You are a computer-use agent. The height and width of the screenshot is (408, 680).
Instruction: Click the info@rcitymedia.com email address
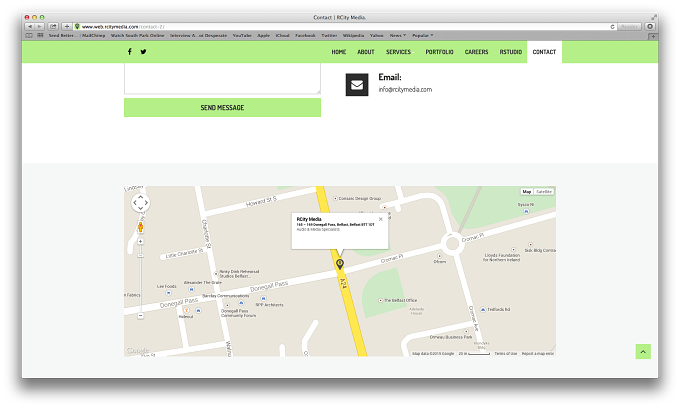tap(405, 89)
